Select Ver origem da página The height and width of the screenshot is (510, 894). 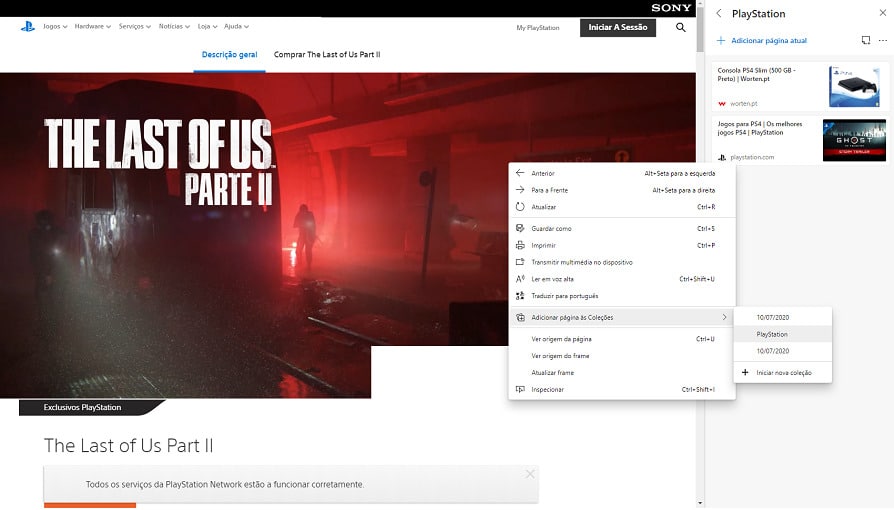coord(621,339)
